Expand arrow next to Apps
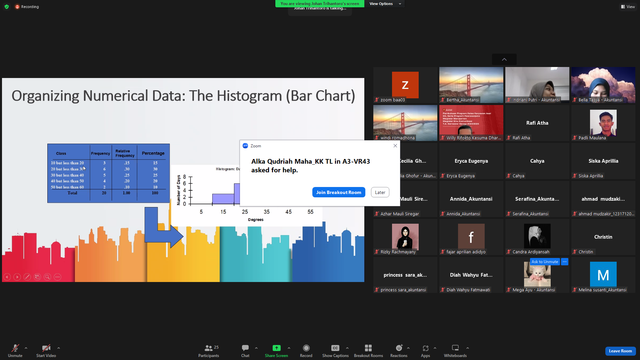 tap(435, 348)
